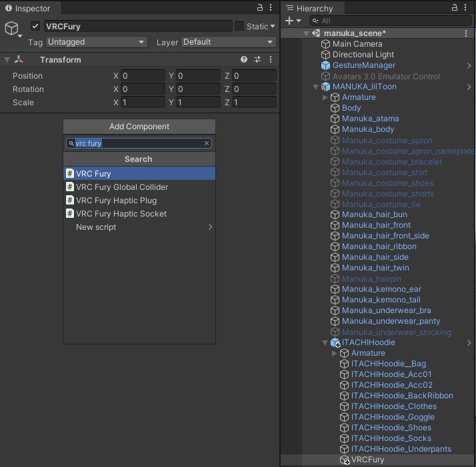Select VRC Fury Global Collider result
The width and height of the screenshot is (476, 467).
tap(139, 187)
